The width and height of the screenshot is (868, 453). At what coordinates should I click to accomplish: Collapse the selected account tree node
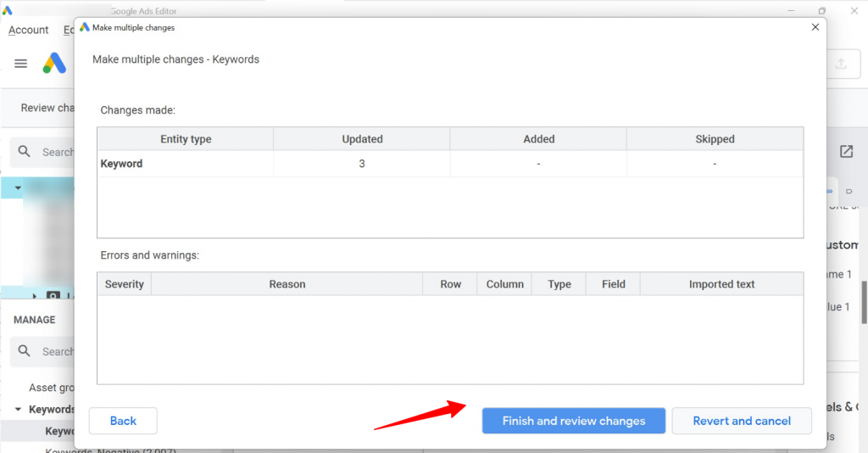(x=18, y=187)
